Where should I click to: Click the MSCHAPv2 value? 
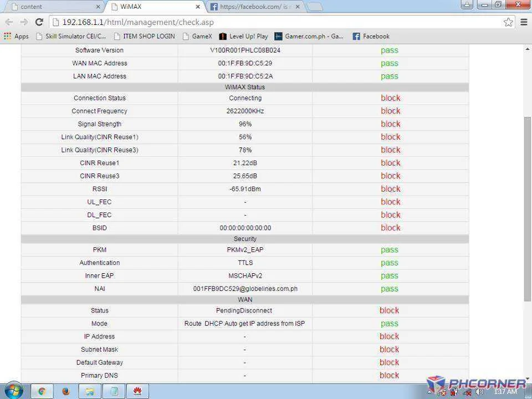pos(245,276)
